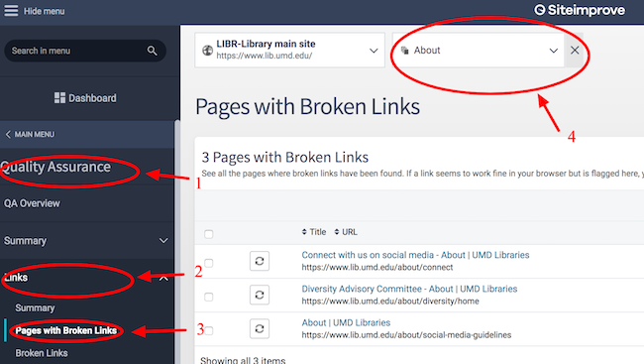Click the hamburger Hide menu icon
644x364 pixels.
click(x=11, y=11)
